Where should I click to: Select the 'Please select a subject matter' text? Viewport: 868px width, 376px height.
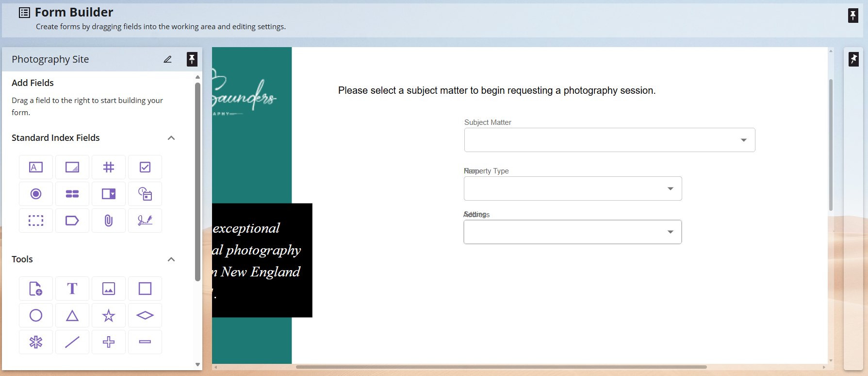[x=497, y=90]
